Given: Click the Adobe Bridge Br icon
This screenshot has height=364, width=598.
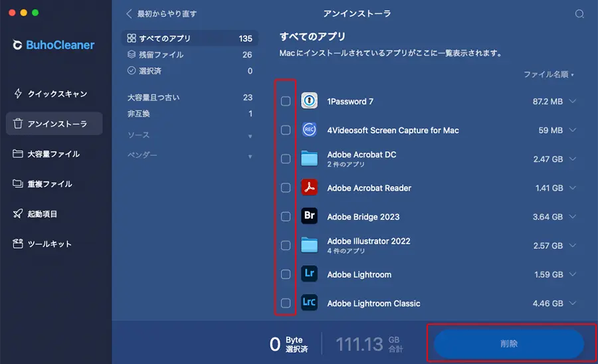Looking at the screenshot, I should click(x=309, y=216).
